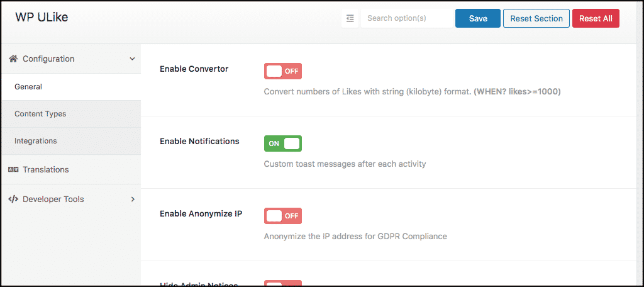Click the WP ULike title
This screenshot has height=287, width=644.
pyautogui.click(x=42, y=17)
